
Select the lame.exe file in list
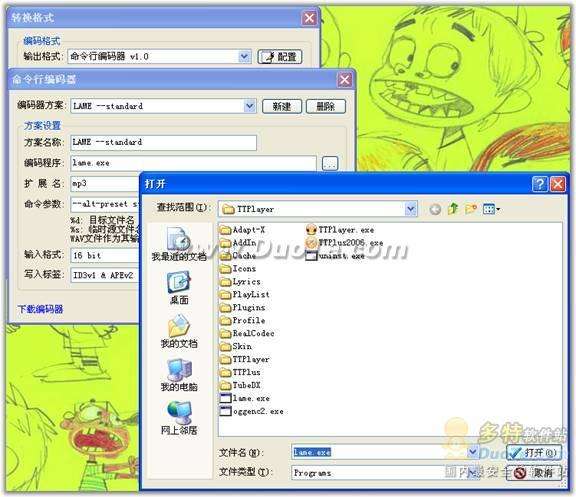tap(245, 398)
